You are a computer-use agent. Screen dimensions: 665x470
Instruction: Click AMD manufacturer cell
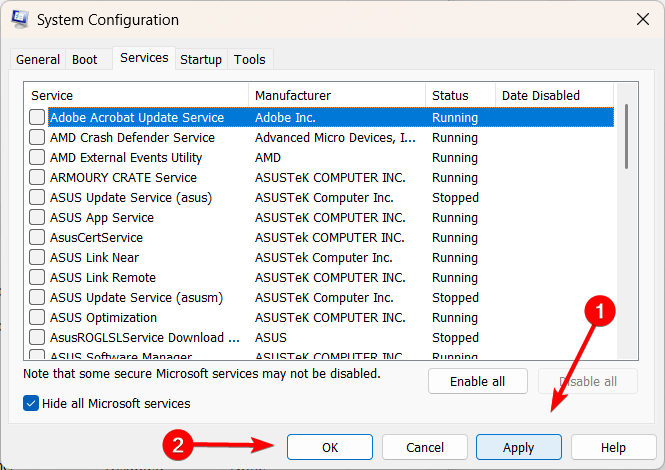point(268,157)
